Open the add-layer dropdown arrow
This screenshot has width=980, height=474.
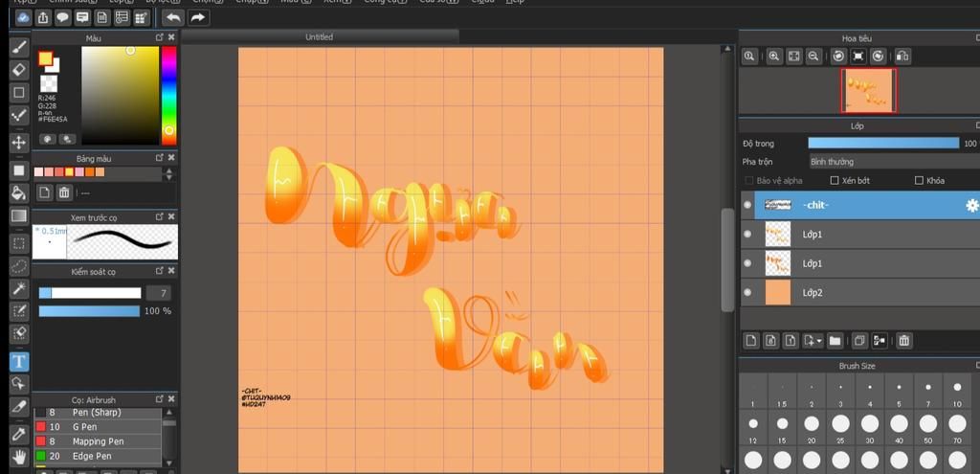[x=819, y=342]
